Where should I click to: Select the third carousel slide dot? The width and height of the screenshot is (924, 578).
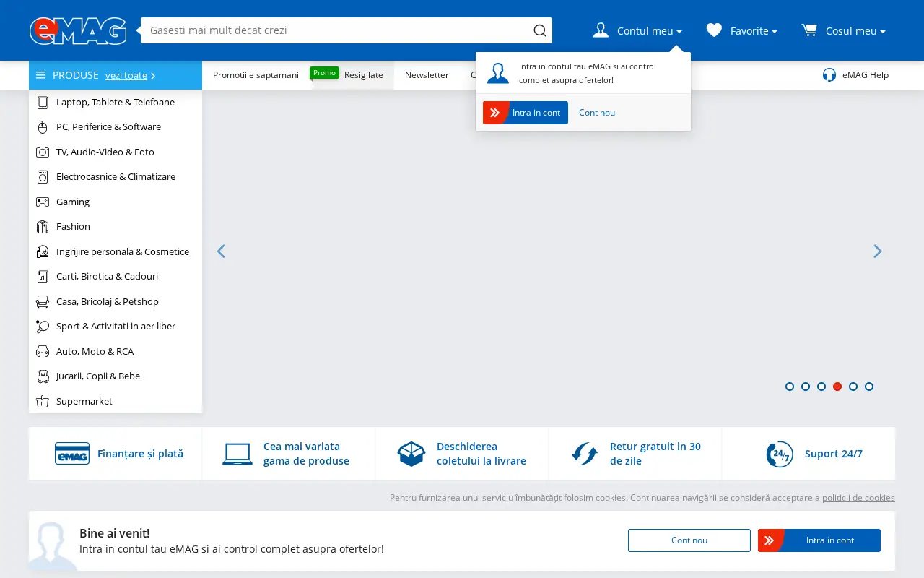pos(821,387)
